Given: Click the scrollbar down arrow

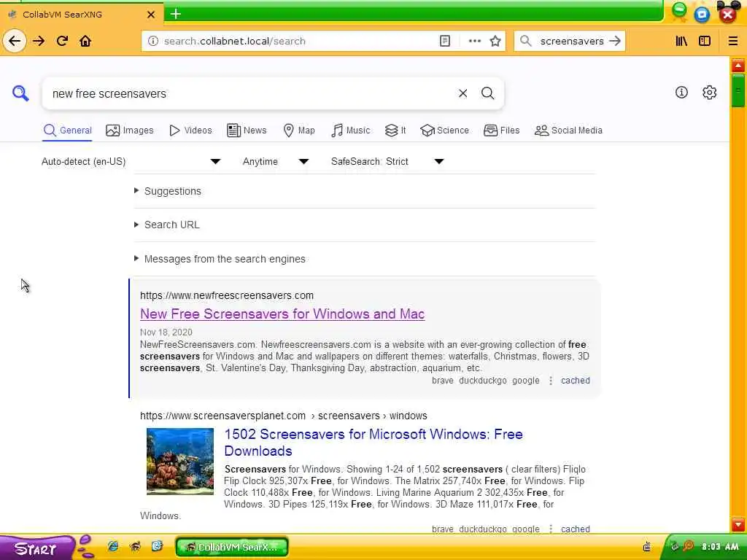Looking at the screenshot, I should [x=738, y=525].
